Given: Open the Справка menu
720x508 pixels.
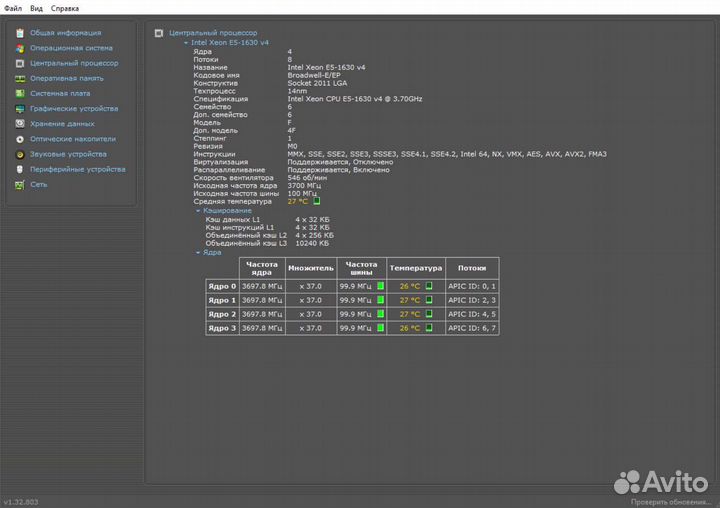Looking at the screenshot, I should tap(65, 8).
